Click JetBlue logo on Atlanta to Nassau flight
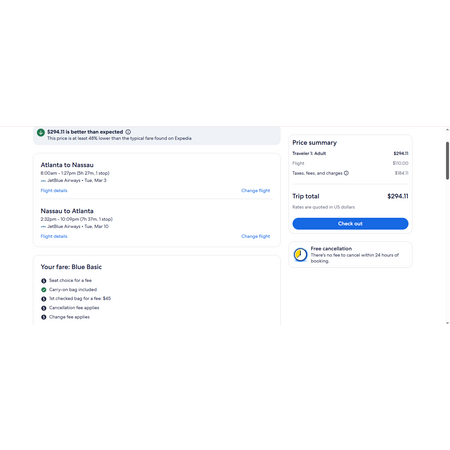 (x=43, y=181)
